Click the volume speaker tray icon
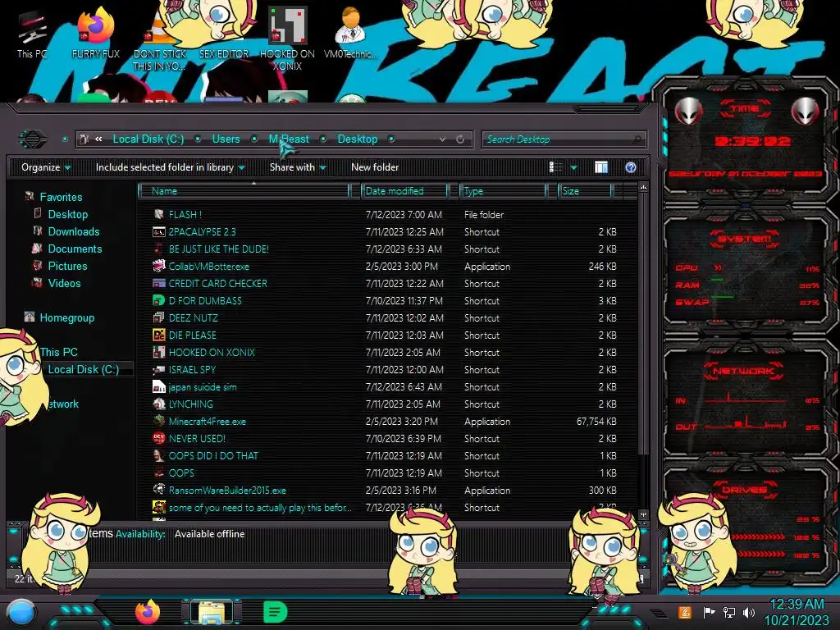Viewport: 840px width, 630px height. pos(749,612)
